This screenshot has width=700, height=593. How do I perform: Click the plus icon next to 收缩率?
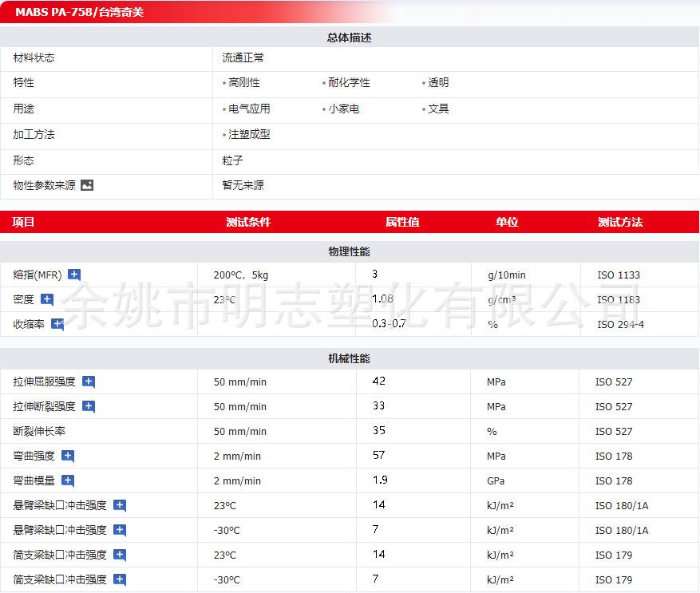(57, 324)
